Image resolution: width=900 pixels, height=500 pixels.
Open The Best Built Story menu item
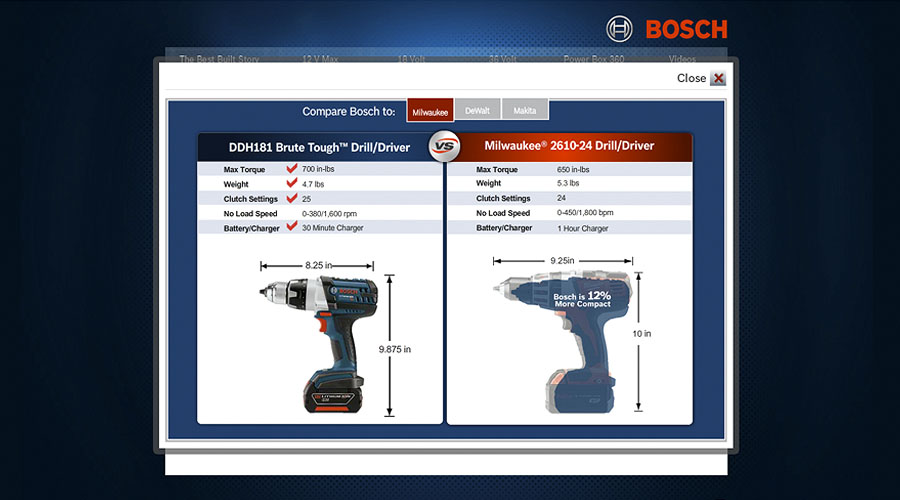219,59
